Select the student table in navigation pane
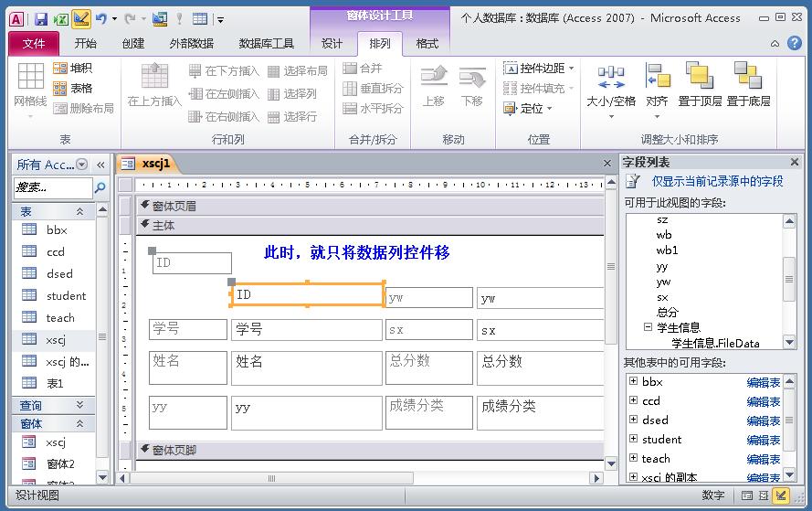 [x=66, y=295]
